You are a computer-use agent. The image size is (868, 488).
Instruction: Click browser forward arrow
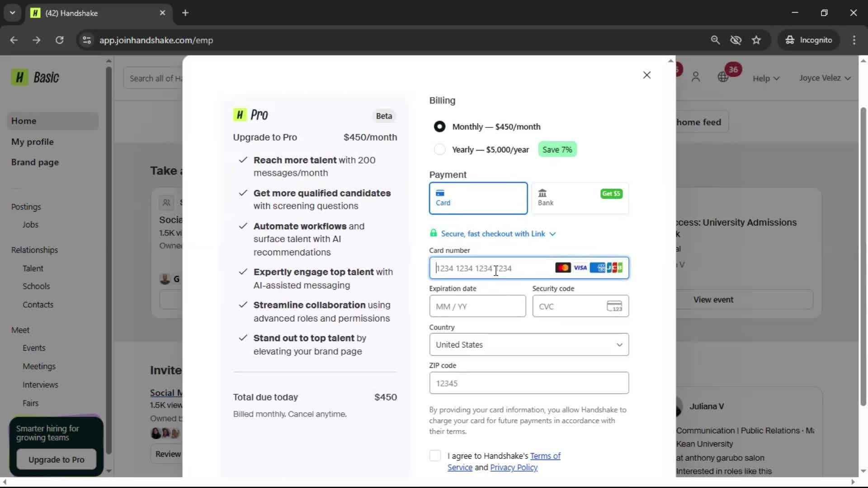point(36,40)
